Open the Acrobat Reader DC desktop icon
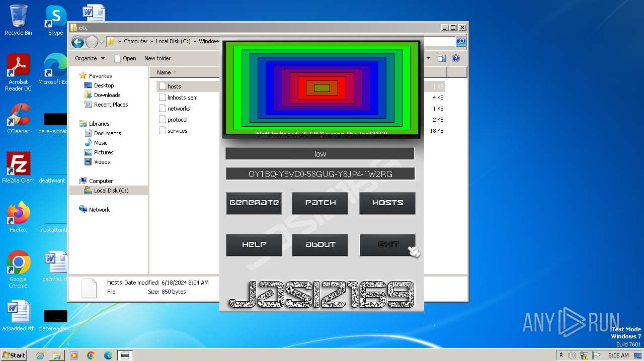Viewport: 644px width, 362px height. pos(18,73)
